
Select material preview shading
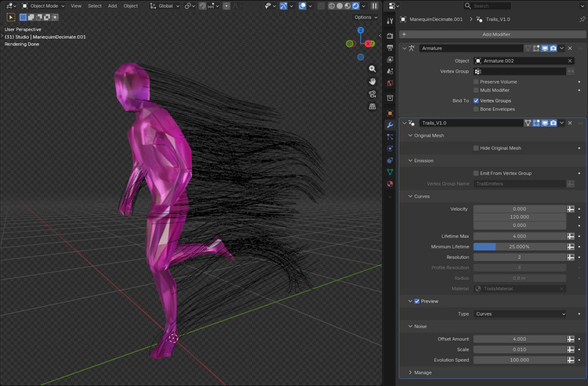348,6
